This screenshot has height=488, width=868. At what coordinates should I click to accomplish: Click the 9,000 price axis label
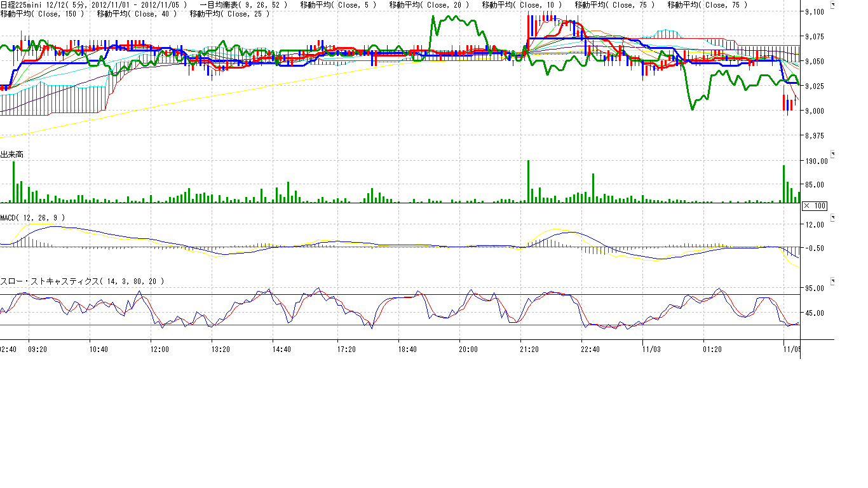click(x=814, y=111)
